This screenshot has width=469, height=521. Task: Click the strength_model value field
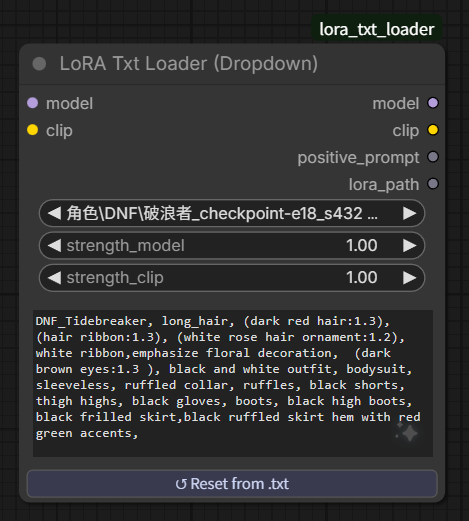pyautogui.click(x=232, y=246)
